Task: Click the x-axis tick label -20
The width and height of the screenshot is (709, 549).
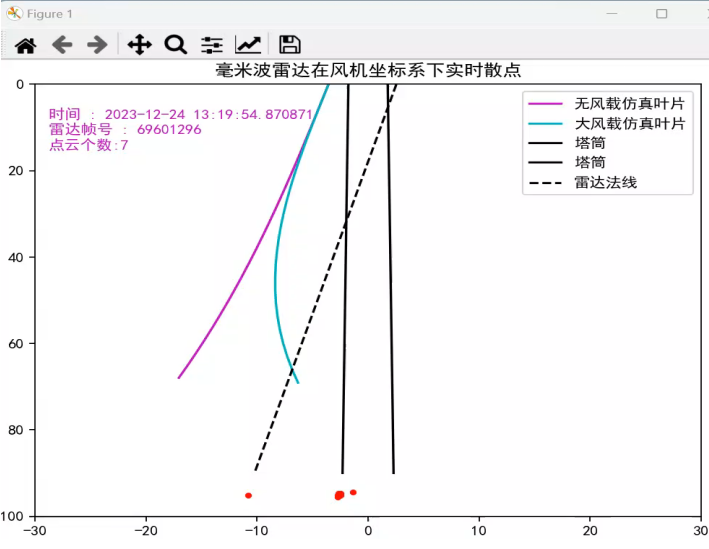Action: [146, 530]
